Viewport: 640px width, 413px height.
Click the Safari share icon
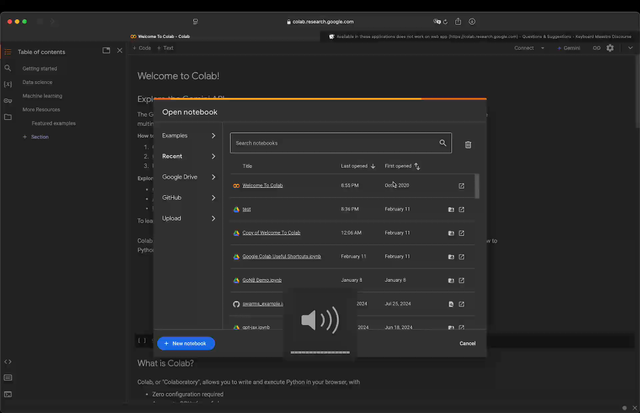click(458, 21)
